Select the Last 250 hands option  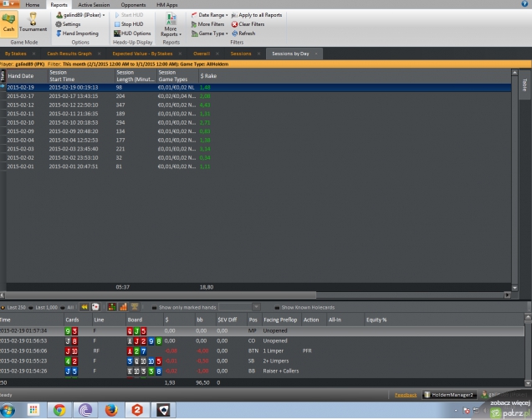[x=16, y=307]
